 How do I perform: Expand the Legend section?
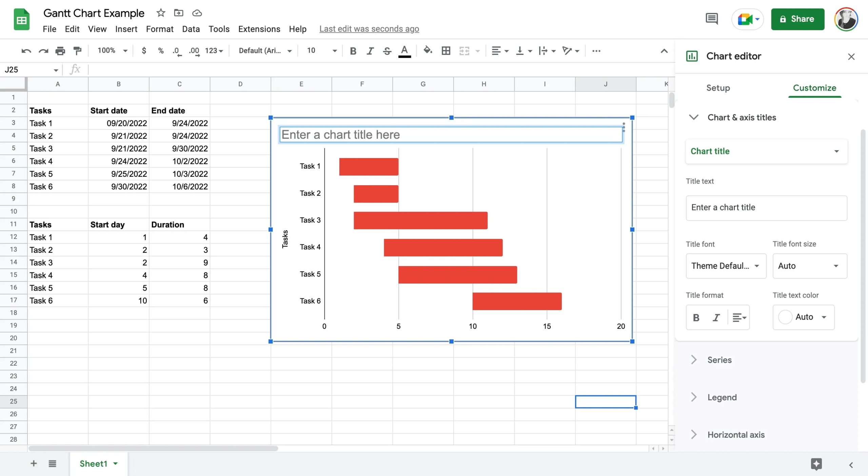point(722,397)
